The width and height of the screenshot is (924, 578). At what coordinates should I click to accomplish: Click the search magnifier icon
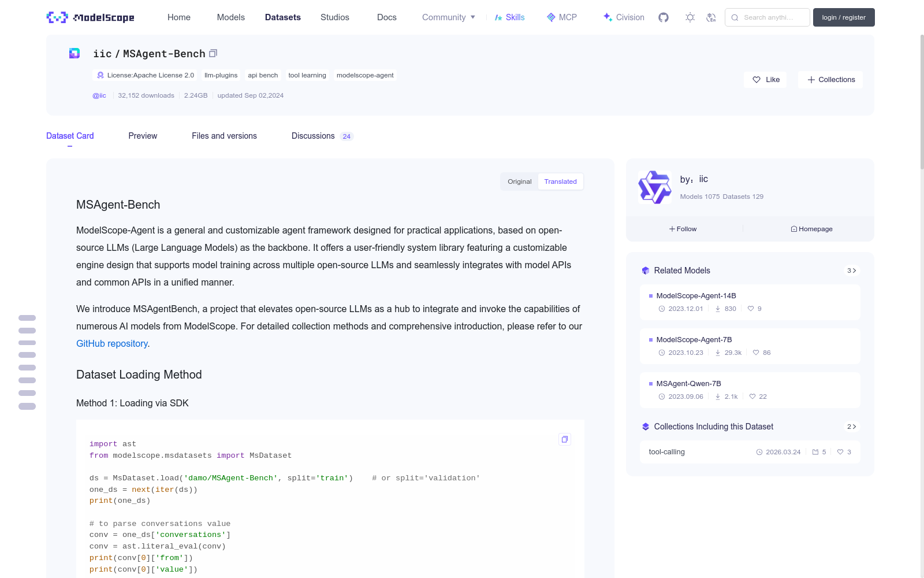pyautogui.click(x=735, y=17)
